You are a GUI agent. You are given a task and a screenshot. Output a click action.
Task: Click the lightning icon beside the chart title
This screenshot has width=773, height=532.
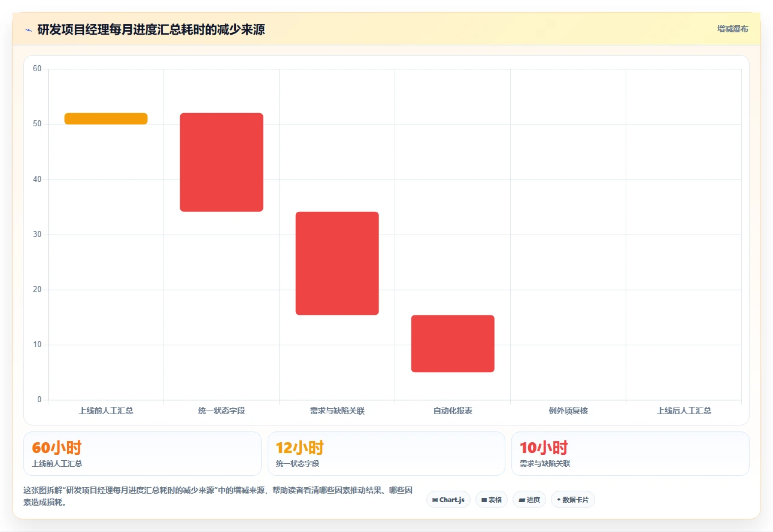point(28,29)
